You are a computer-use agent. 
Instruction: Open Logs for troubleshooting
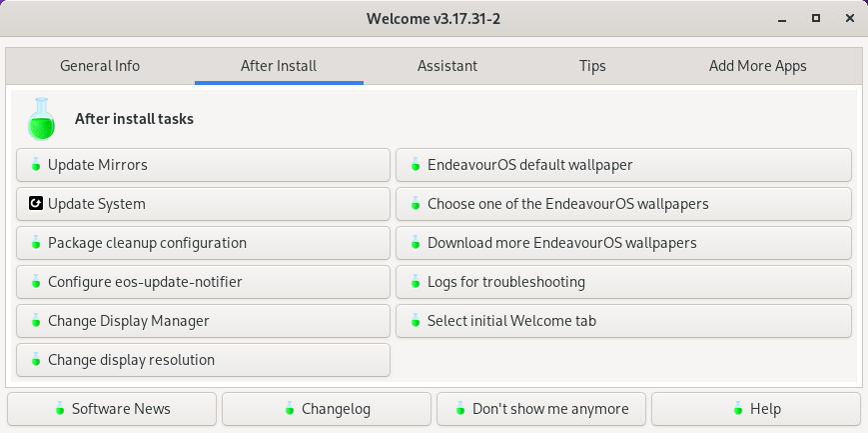pos(623,282)
